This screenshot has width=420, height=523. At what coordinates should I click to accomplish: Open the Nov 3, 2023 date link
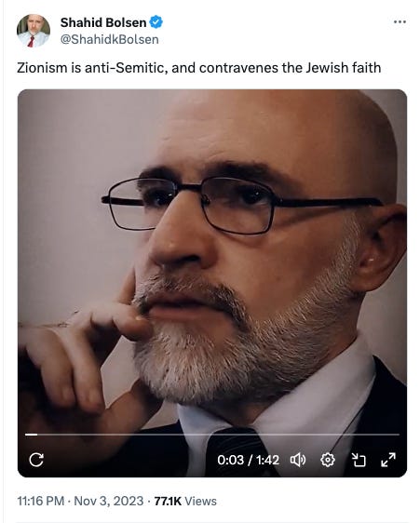pos(109,501)
